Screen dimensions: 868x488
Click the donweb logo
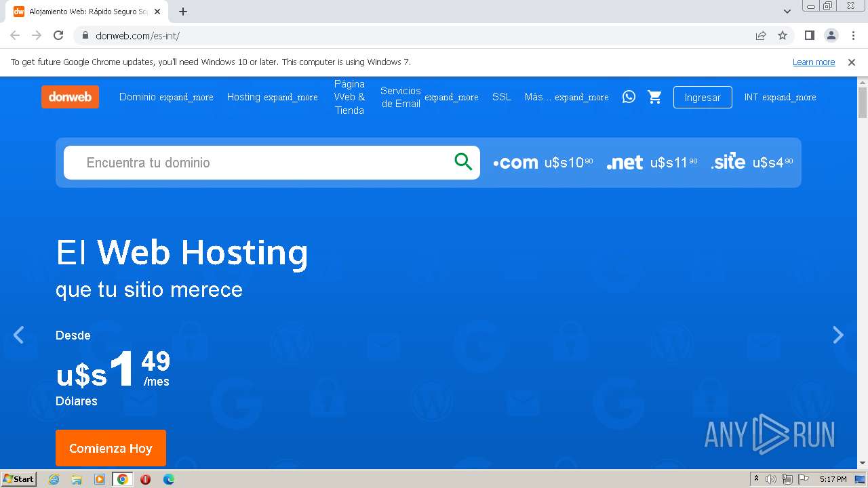coord(70,97)
